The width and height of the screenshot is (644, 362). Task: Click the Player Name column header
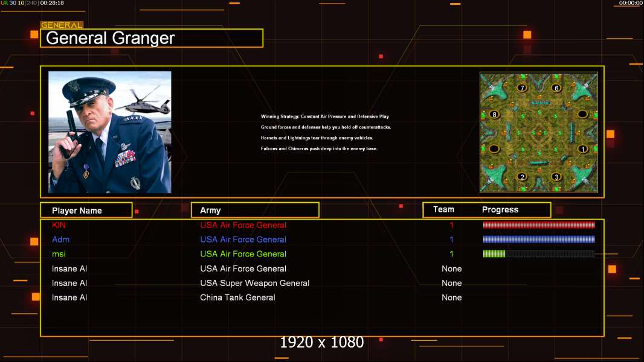86,211
